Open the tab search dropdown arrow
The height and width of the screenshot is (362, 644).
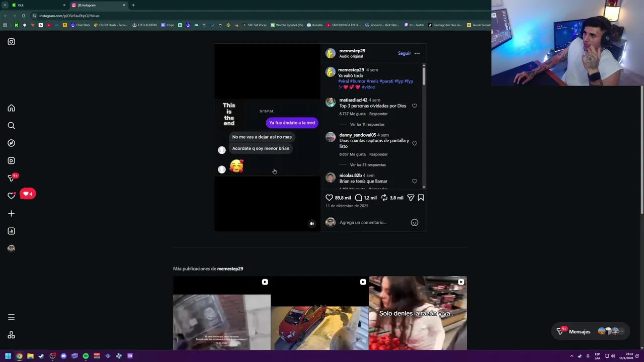tap(5, 5)
